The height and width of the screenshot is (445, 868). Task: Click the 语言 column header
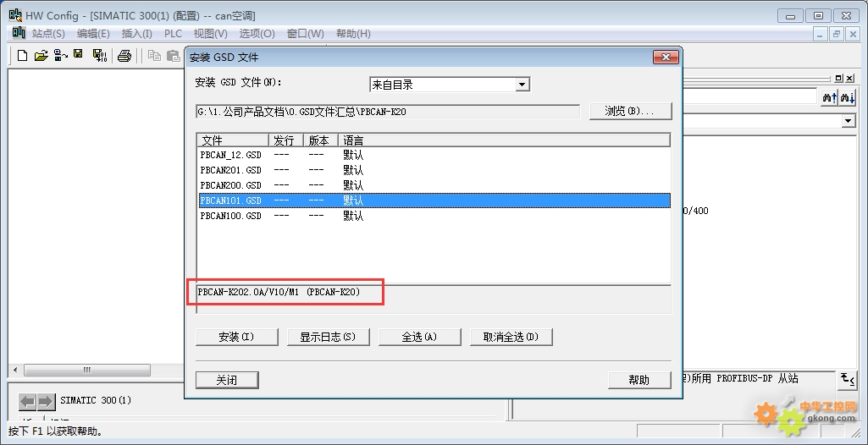505,140
